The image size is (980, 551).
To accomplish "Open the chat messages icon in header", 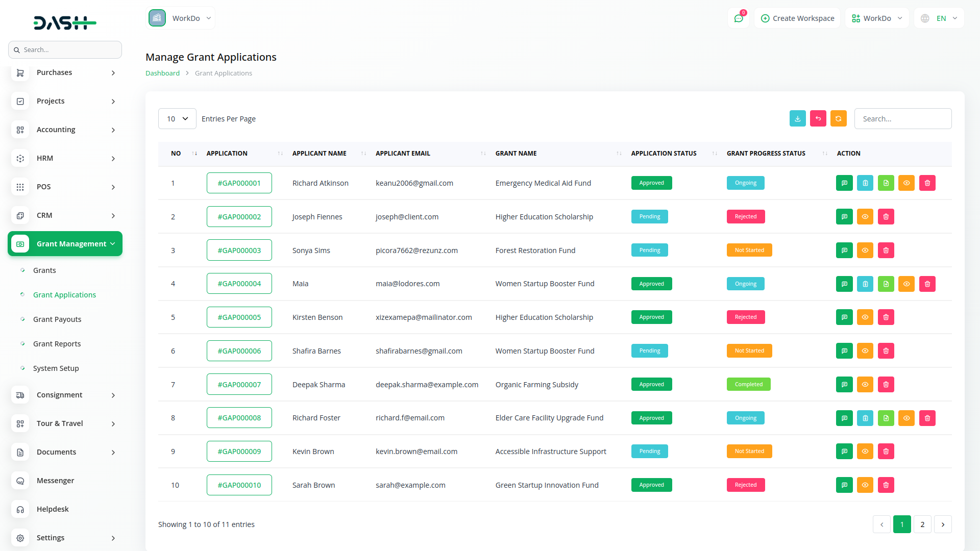I will pyautogui.click(x=738, y=18).
